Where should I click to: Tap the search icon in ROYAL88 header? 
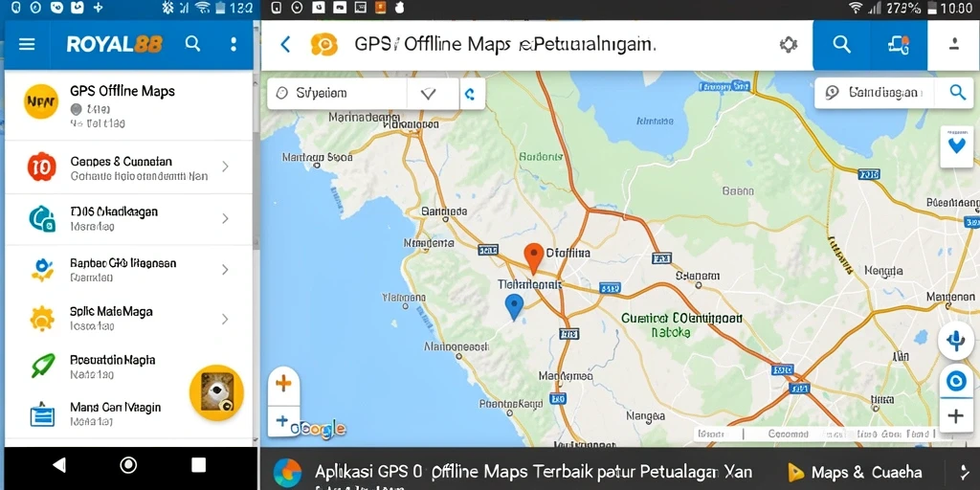coord(193,44)
